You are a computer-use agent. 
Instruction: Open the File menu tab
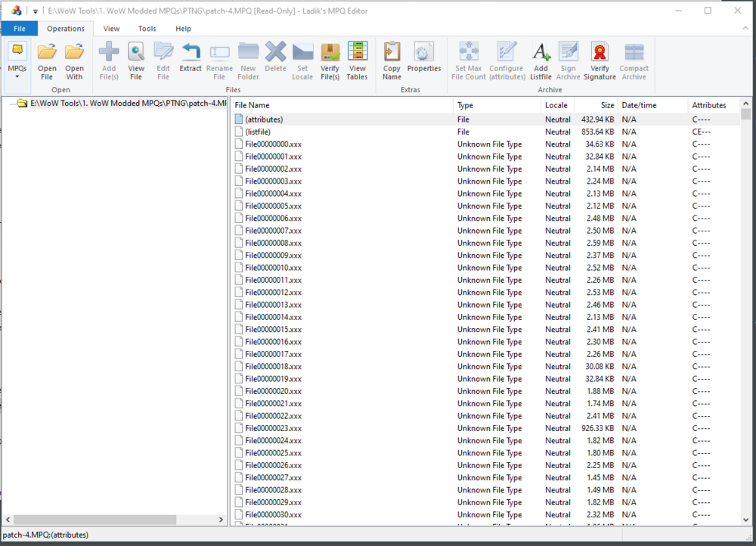20,29
